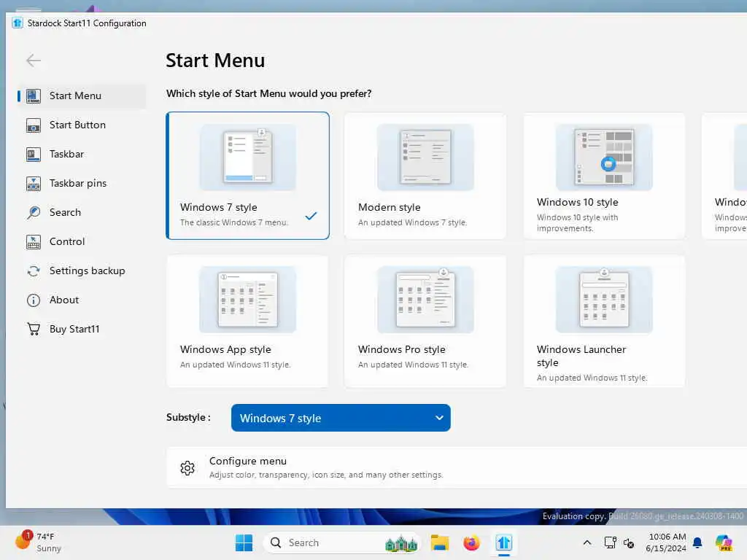Image resolution: width=747 pixels, height=560 pixels.
Task: Open Settings backup page
Action: 82,271
